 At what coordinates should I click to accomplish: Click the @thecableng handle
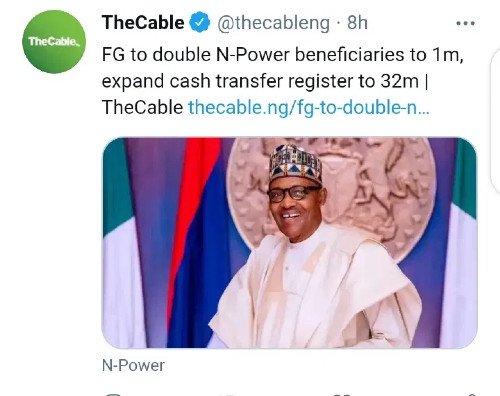click(x=273, y=23)
